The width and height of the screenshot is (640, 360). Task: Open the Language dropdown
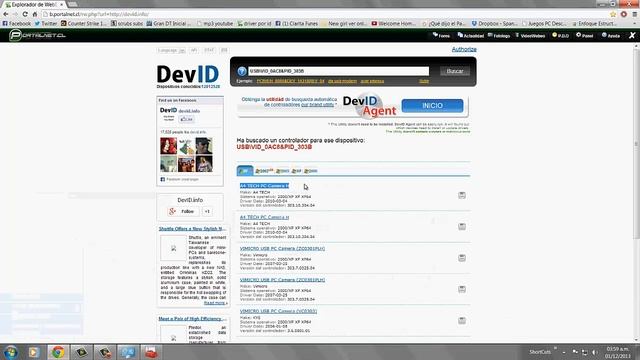pos(171,50)
